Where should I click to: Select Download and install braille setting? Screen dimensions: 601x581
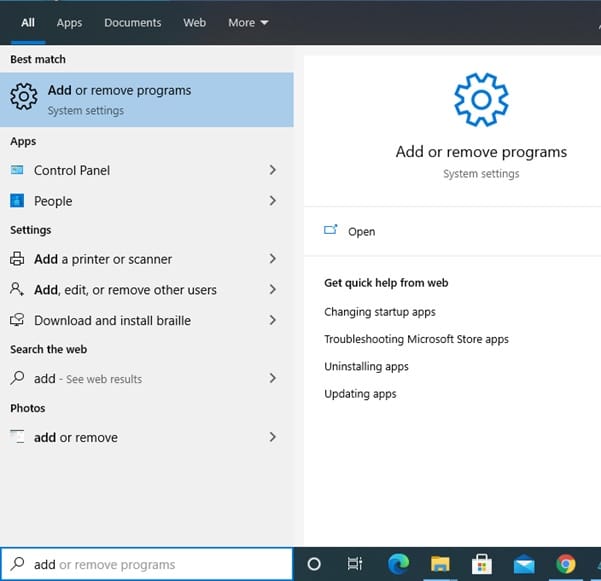tap(146, 320)
